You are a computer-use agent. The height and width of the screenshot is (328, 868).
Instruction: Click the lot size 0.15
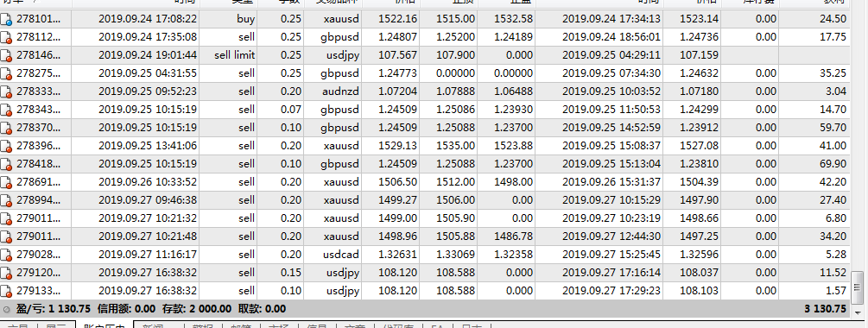coord(291,273)
